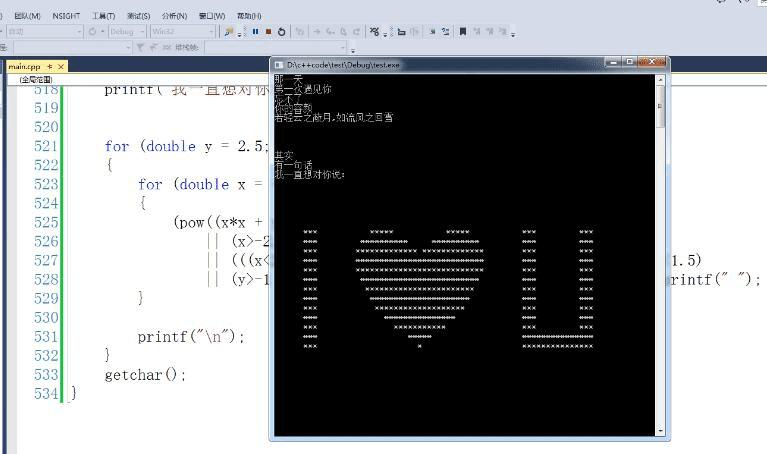Click the pow expression on line 525
The height and width of the screenshot is (454, 767).
click(218, 223)
